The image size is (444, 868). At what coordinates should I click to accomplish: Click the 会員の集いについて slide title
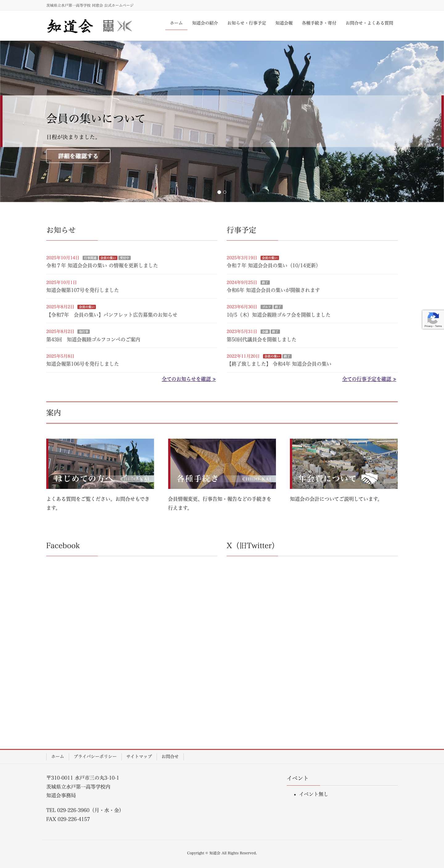(x=96, y=118)
